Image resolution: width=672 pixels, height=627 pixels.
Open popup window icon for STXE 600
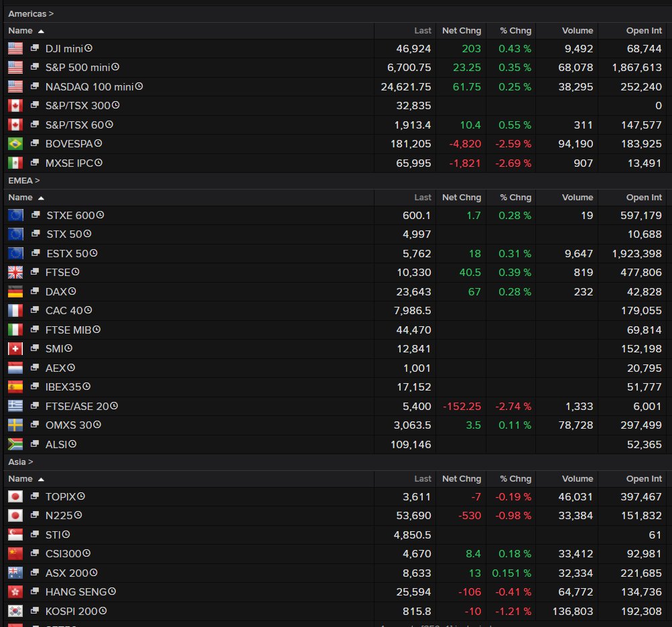36,215
